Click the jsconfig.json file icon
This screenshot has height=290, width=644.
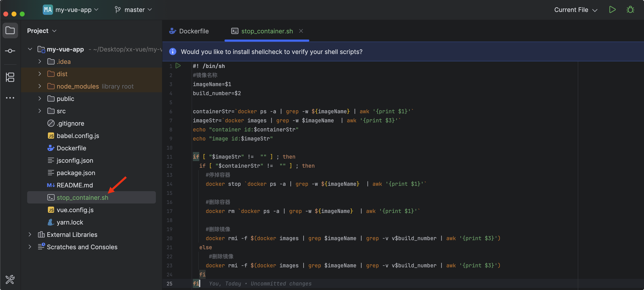51,160
